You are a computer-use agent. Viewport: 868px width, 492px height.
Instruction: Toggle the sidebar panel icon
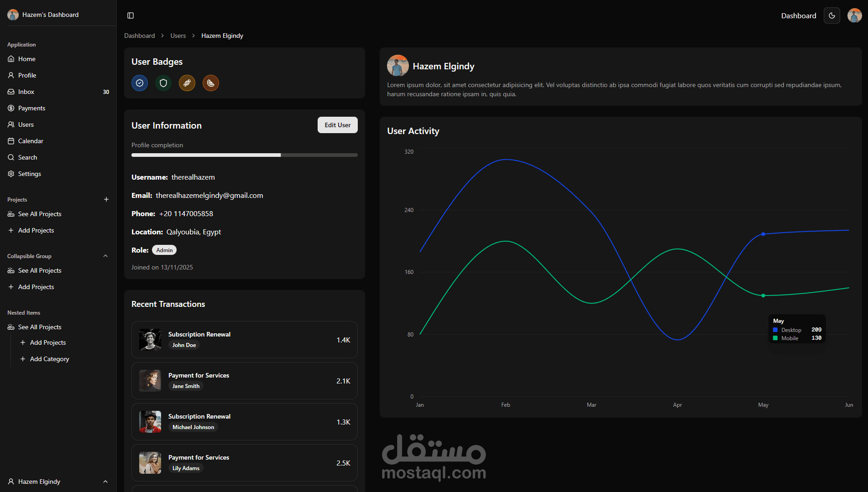tap(131, 16)
